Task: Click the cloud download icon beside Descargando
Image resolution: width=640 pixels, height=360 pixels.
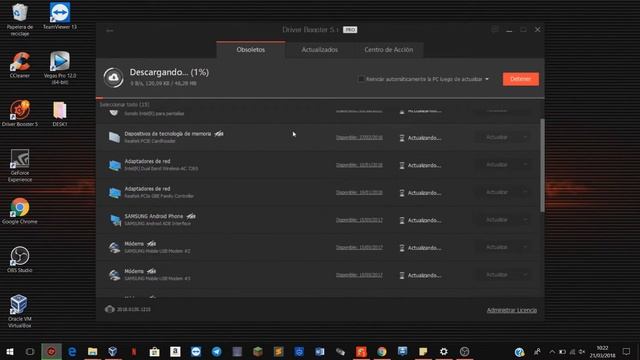Action: (113, 78)
